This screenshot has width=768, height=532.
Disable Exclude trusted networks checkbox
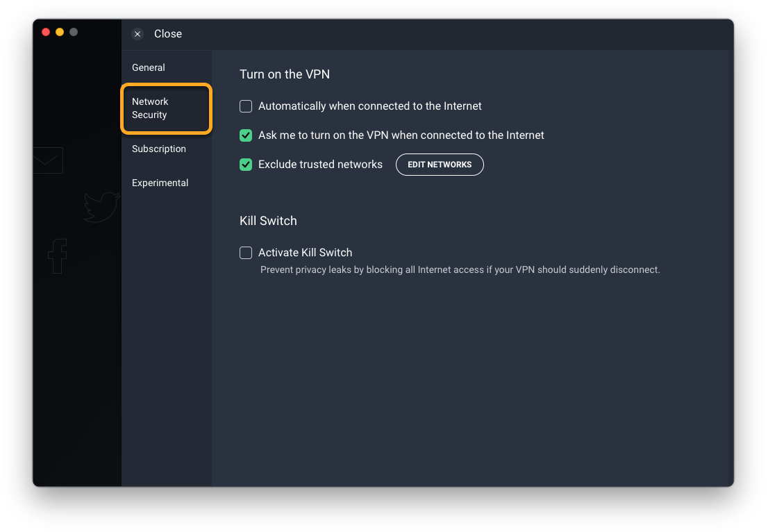[246, 165]
